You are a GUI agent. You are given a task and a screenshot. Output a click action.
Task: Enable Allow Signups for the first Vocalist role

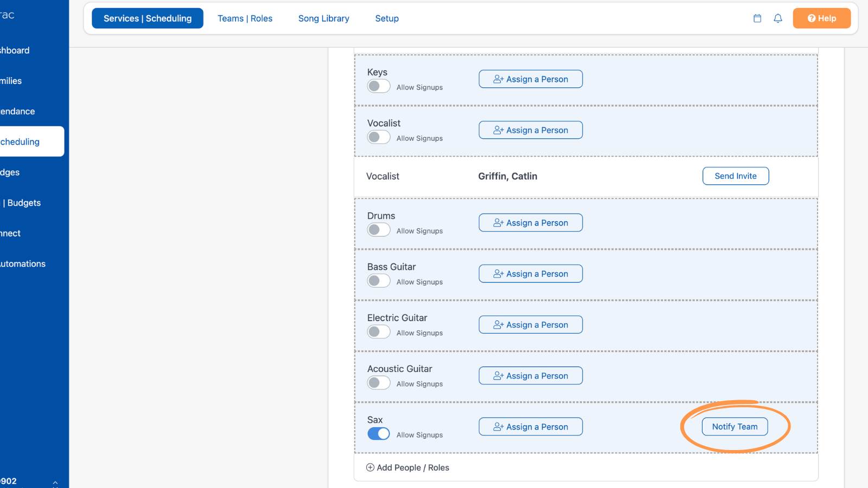379,137
